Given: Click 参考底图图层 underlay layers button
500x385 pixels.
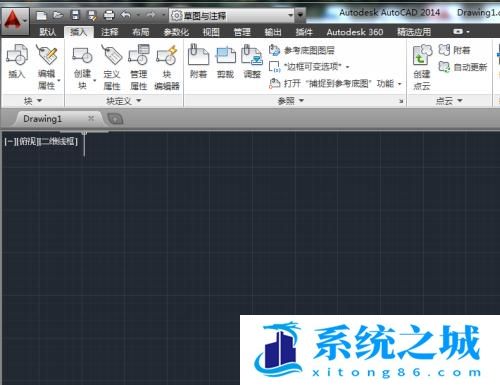Looking at the screenshot, I should pyautogui.click(x=302, y=50).
